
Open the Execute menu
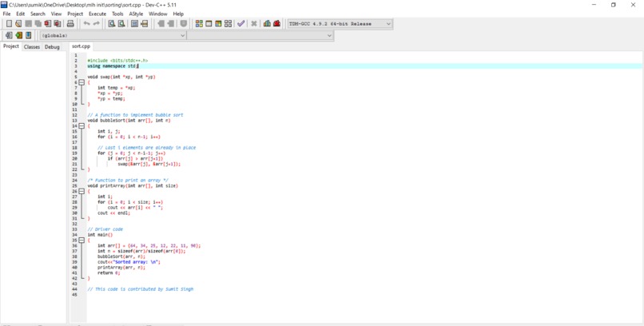97,14
